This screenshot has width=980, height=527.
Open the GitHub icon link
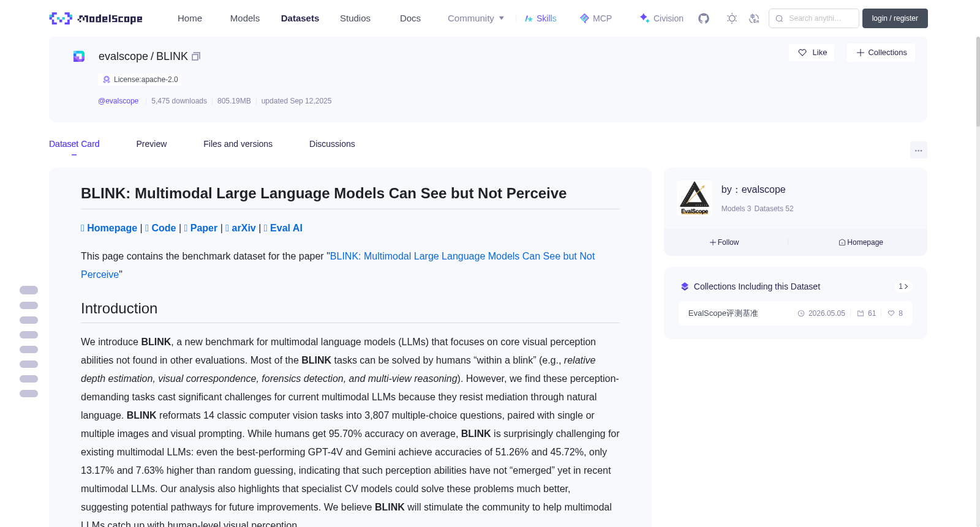coord(704,18)
